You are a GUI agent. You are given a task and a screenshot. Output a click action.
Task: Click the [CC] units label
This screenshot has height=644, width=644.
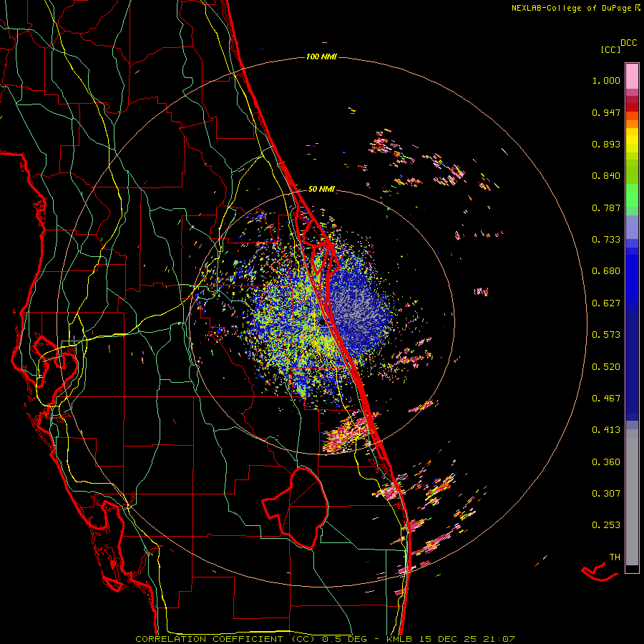click(x=610, y=49)
